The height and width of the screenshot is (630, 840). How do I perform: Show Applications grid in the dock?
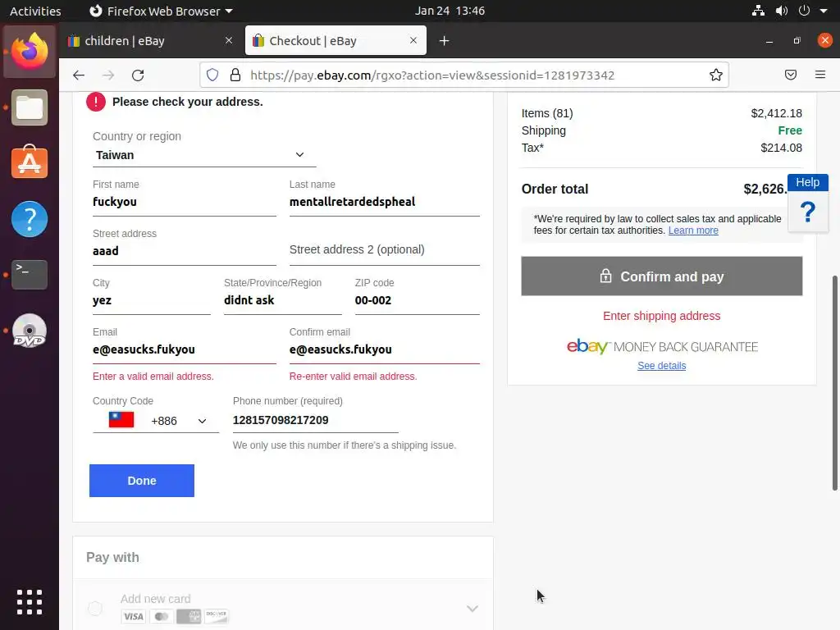30,602
